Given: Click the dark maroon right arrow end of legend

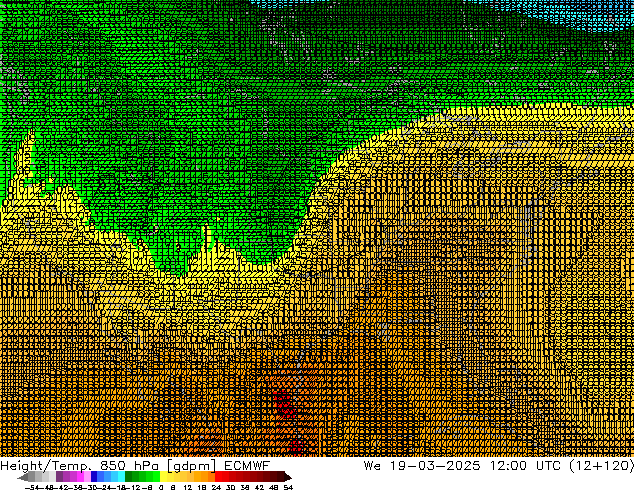Looking at the screenshot, I should tap(288, 477).
